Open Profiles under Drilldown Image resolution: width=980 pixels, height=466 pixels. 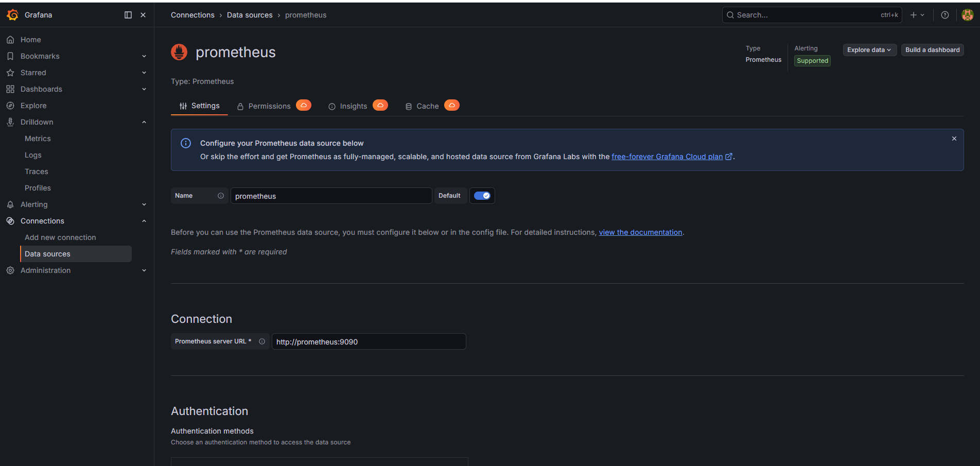tap(38, 188)
